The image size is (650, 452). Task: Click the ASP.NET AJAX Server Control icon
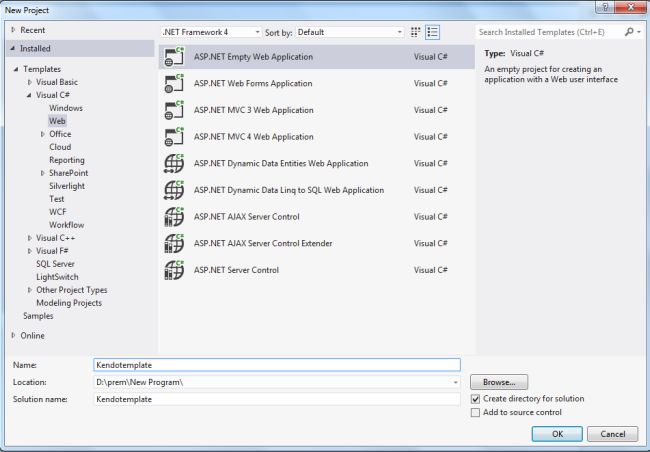tap(174, 216)
